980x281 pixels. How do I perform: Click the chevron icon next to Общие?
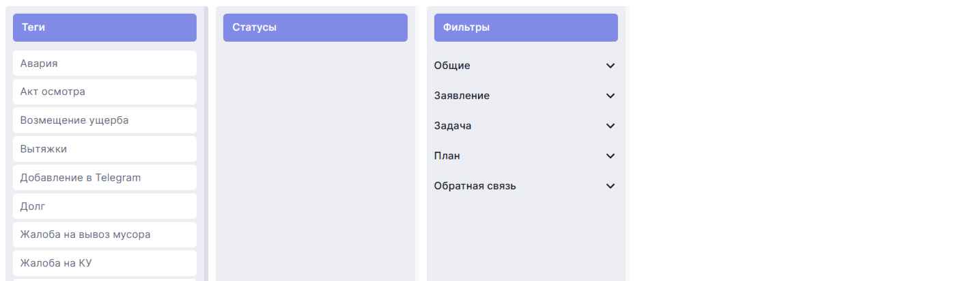pyautogui.click(x=611, y=66)
